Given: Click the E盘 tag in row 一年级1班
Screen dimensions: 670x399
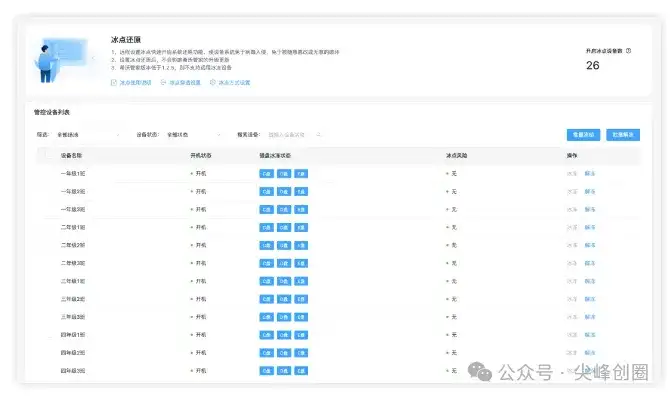Looking at the screenshot, I should [301, 173].
